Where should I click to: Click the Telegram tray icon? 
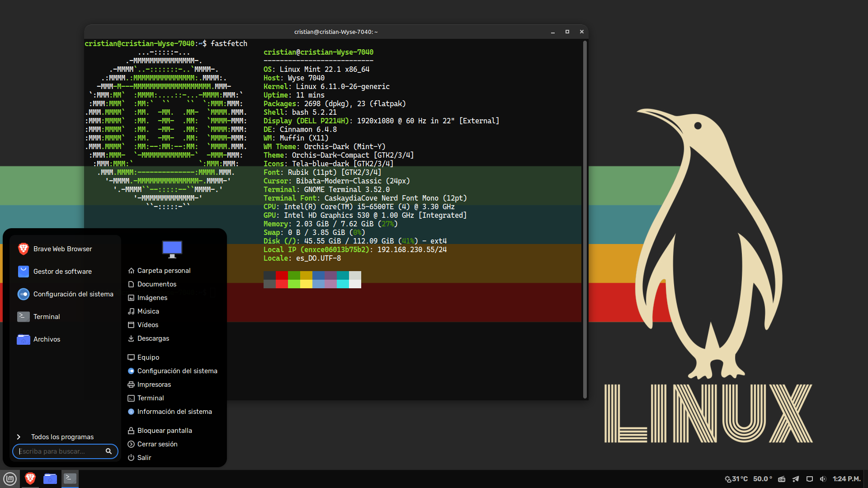[796, 479]
